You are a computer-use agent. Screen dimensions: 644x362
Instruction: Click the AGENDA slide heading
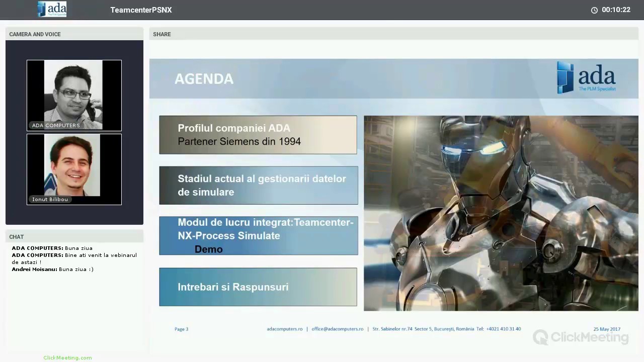tap(204, 79)
